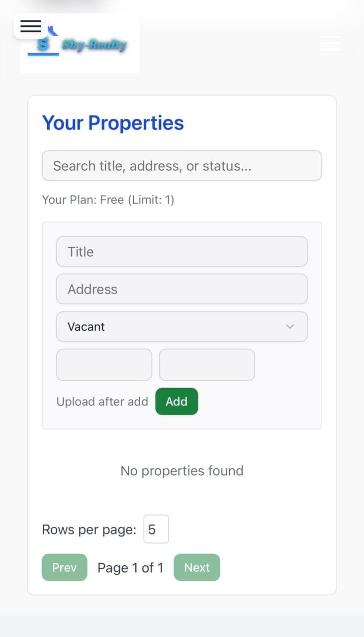Click the search title, address, or status field
The height and width of the screenshot is (637, 364).
coord(182,165)
